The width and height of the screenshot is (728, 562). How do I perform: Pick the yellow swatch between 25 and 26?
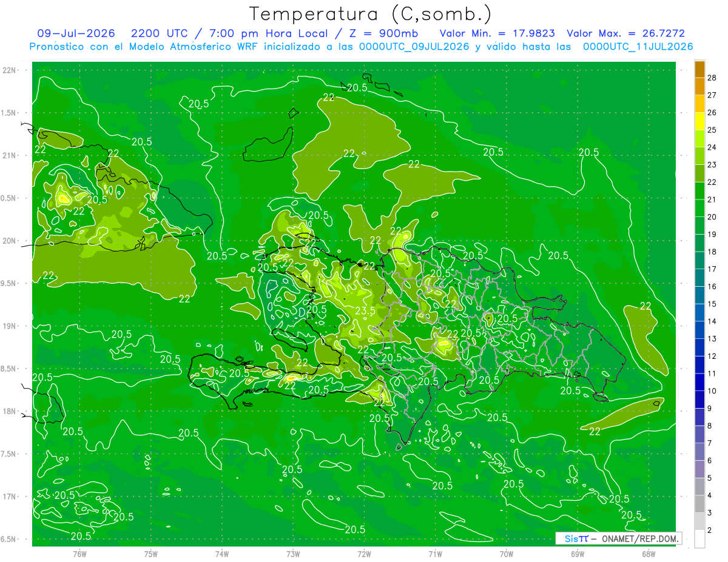click(699, 121)
